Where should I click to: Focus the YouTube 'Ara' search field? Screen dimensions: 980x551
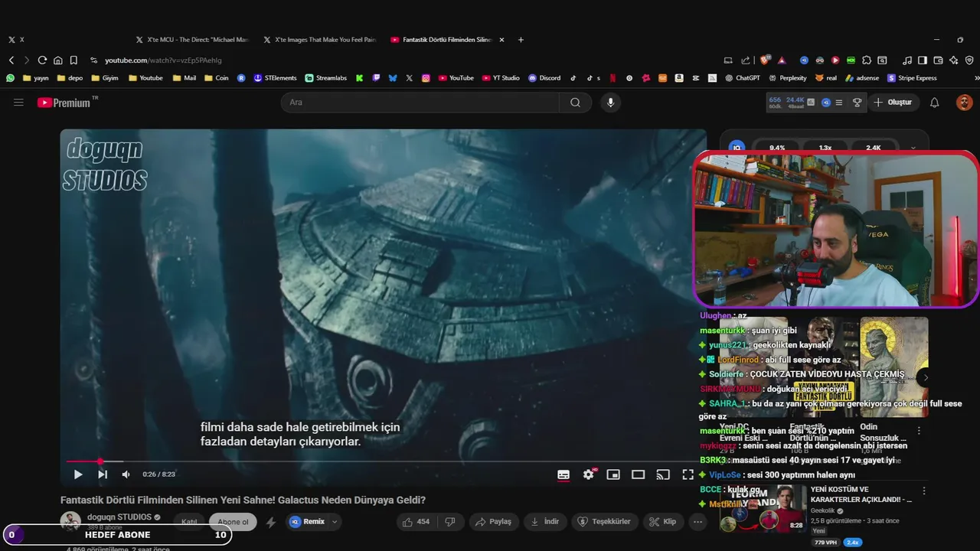(x=420, y=103)
